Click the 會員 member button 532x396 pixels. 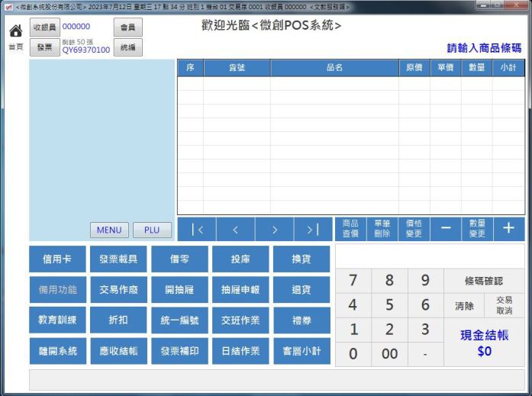[128, 27]
